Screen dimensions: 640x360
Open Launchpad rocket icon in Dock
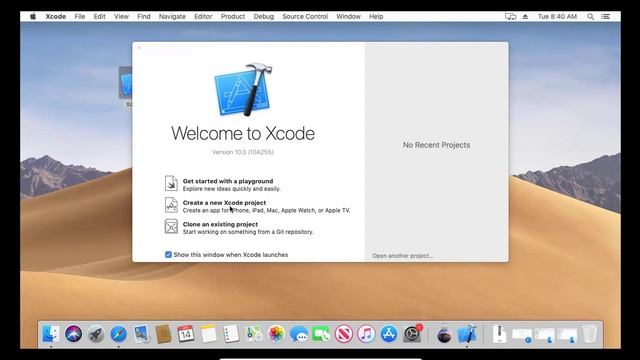(96, 334)
